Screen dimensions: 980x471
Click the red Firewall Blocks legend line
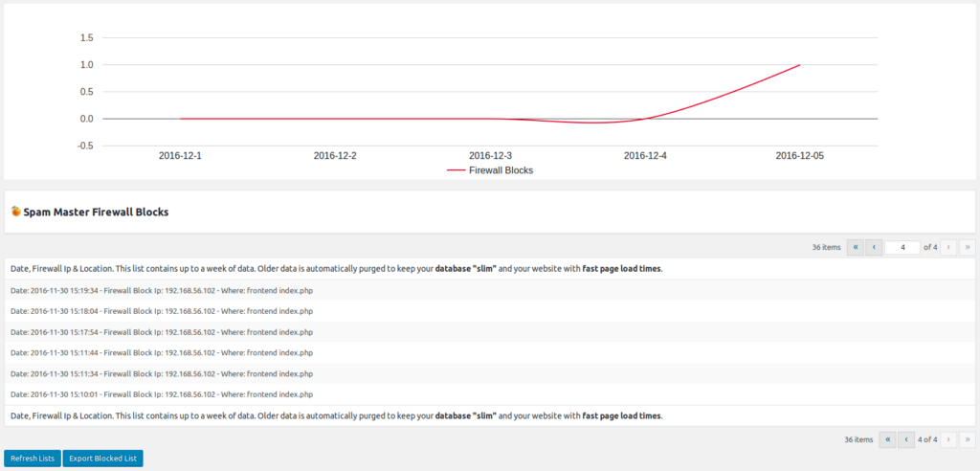pyautogui.click(x=456, y=170)
